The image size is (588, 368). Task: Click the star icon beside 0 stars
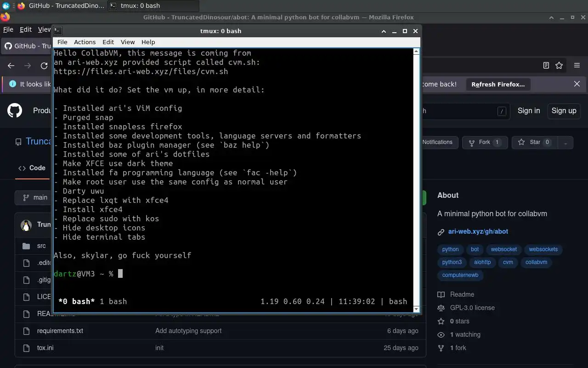click(441, 321)
